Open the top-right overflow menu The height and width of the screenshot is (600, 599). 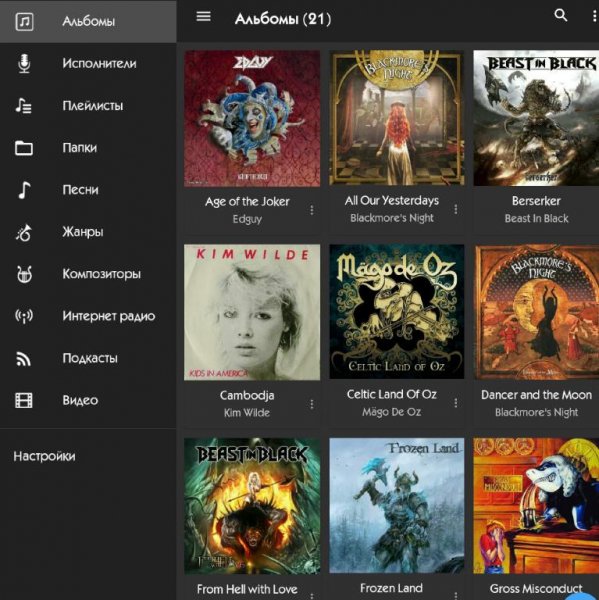tap(594, 16)
